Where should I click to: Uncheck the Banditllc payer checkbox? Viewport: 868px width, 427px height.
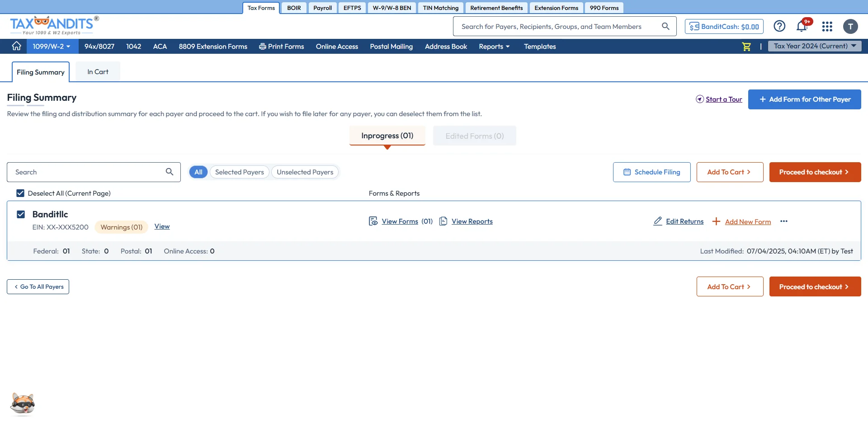point(21,214)
